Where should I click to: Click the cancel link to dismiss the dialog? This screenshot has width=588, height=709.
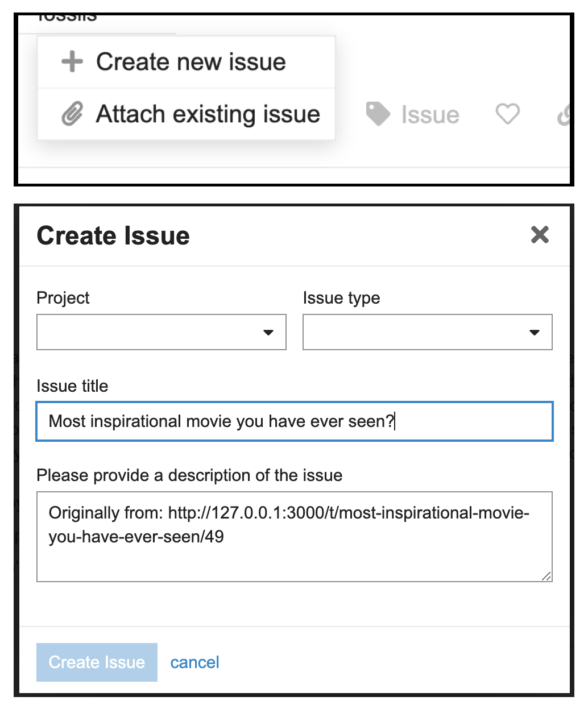[194, 662]
